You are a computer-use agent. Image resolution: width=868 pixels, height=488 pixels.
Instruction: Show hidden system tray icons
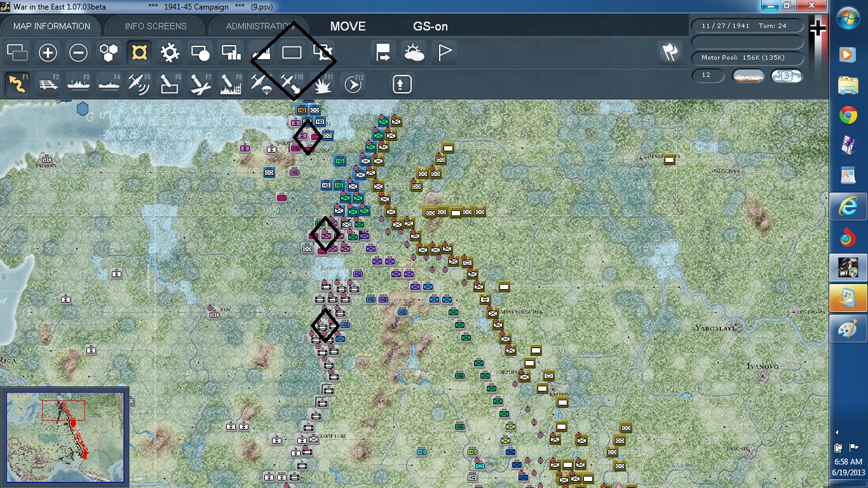click(837, 433)
